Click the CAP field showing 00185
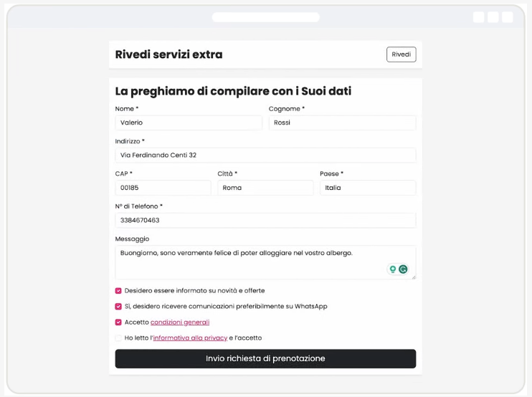Image resolution: width=532 pixels, height=397 pixels. [x=163, y=188]
